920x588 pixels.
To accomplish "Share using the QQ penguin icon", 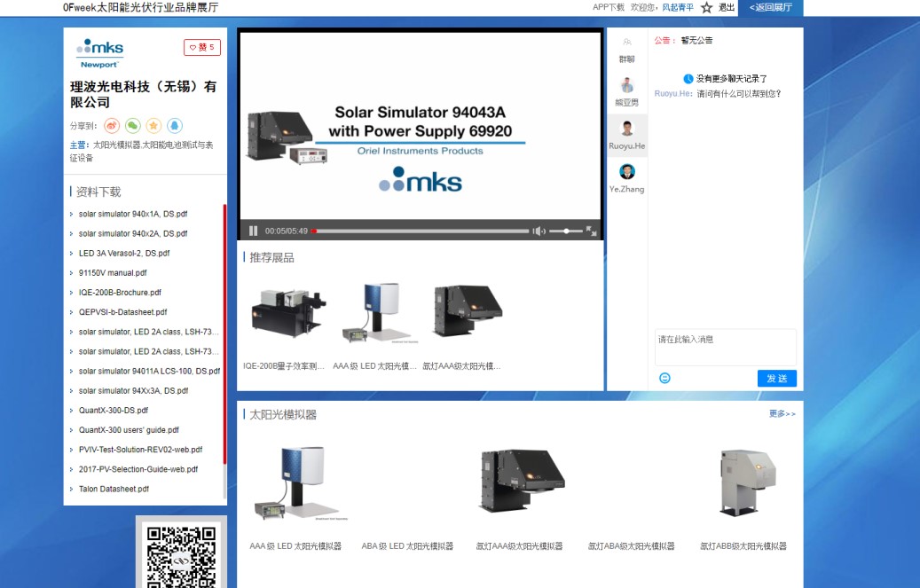I will pos(174,126).
